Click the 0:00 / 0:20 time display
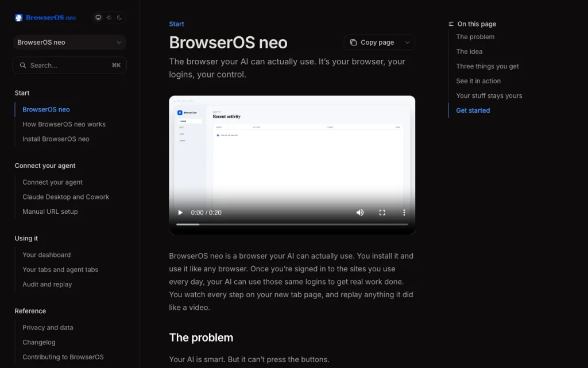This screenshot has width=588, height=368. click(206, 213)
